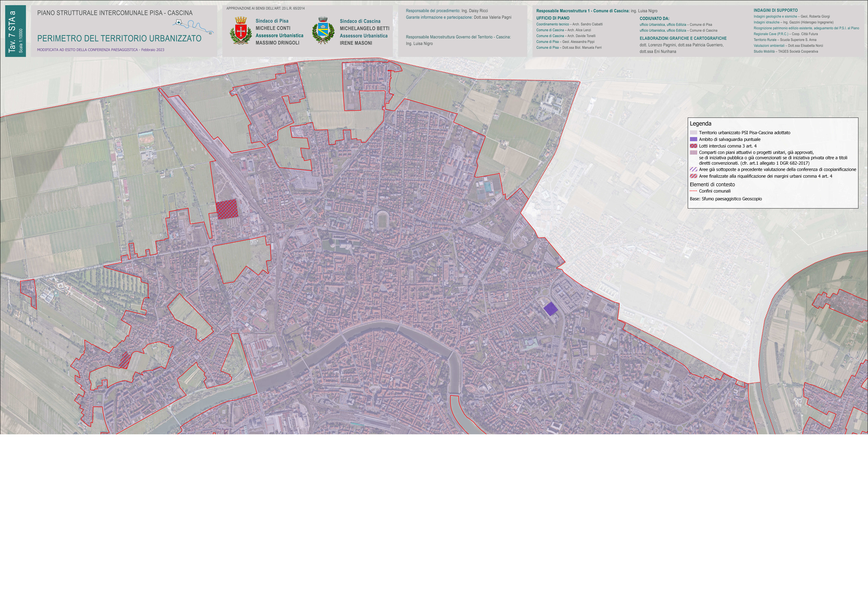This screenshot has height=613, width=868.
Task: Click the river logo beside plan title
Action: pos(193,27)
